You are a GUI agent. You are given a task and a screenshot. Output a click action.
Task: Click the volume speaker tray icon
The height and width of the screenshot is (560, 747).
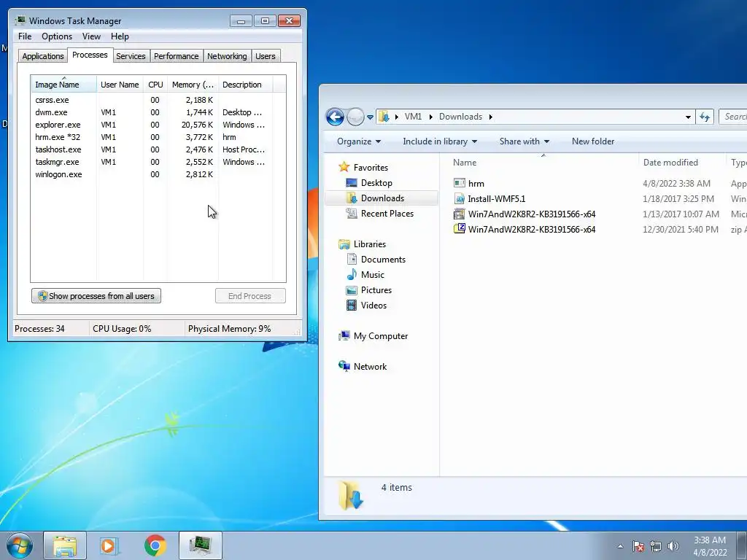[x=673, y=546]
